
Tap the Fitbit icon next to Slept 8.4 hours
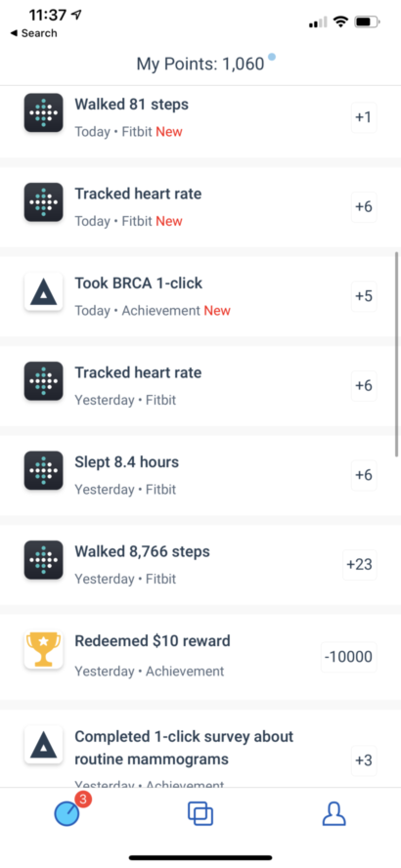tap(43, 470)
